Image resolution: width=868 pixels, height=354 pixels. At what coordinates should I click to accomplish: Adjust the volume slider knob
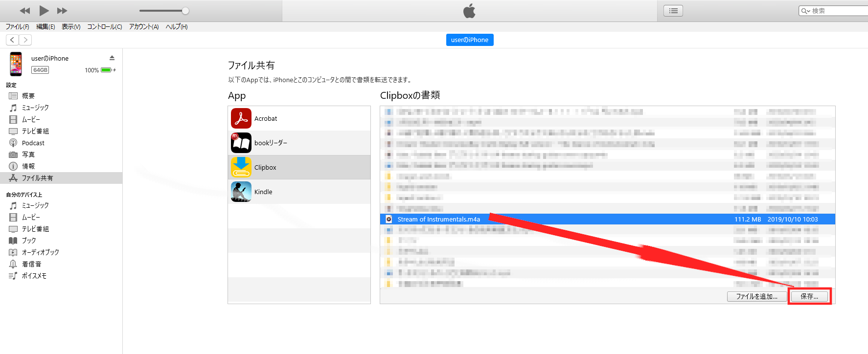click(x=185, y=11)
